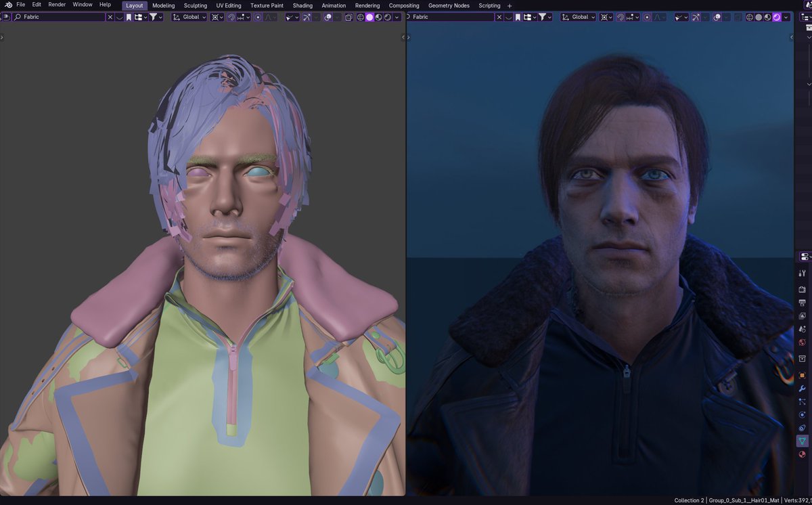812x505 pixels.
Task: Open the Render menu
Action: coord(57,5)
